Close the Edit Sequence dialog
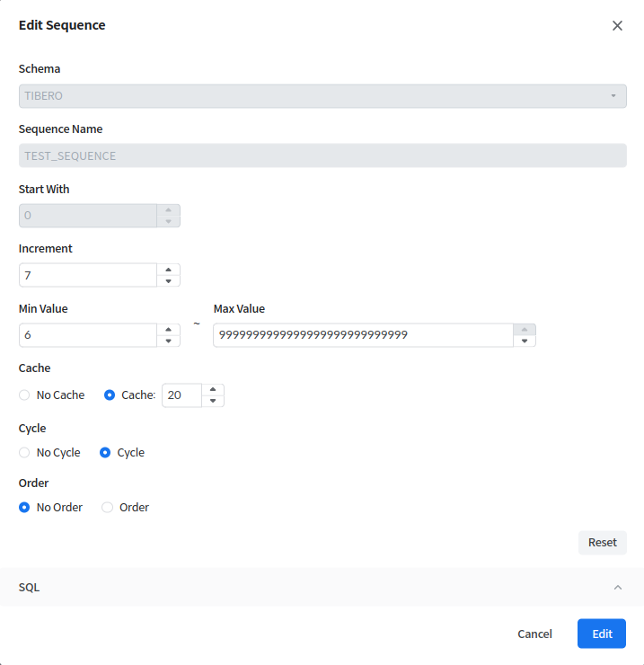The height and width of the screenshot is (665, 644). click(x=617, y=26)
